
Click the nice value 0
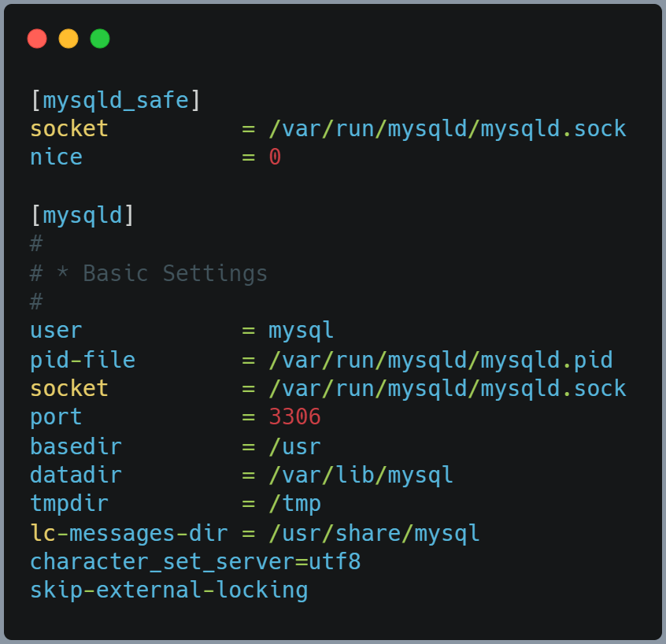(275, 157)
